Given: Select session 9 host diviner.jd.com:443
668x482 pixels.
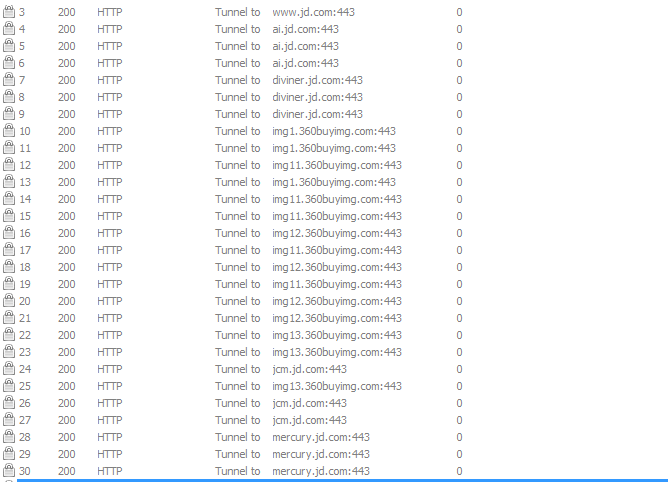Looking at the screenshot, I should point(317,114).
